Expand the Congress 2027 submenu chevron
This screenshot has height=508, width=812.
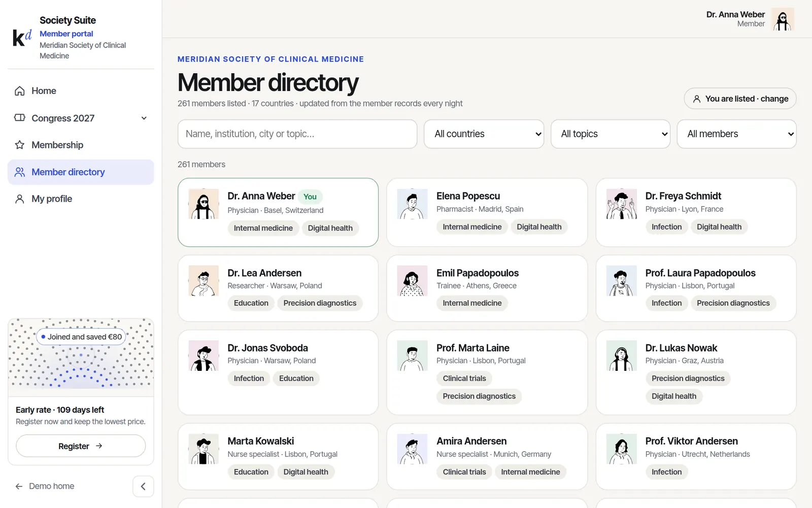click(144, 118)
